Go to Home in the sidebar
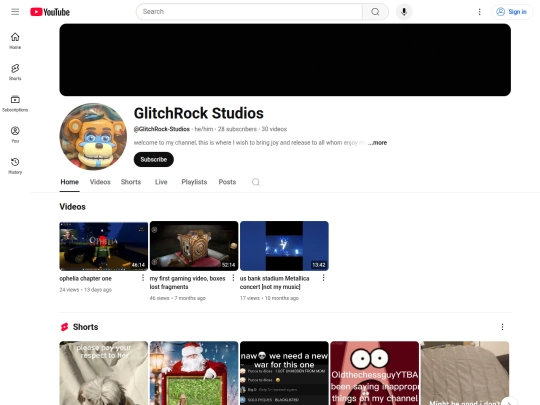The image size is (540, 405). point(15,41)
